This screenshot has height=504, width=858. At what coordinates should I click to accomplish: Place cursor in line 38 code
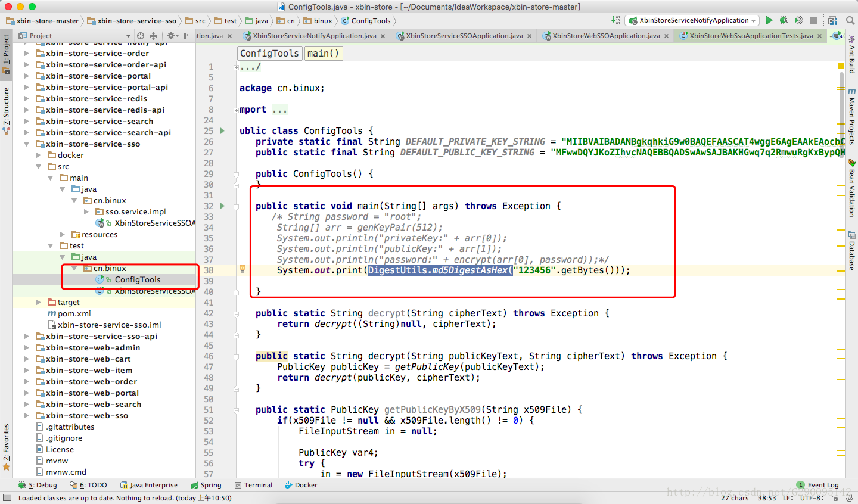point(453,270)
